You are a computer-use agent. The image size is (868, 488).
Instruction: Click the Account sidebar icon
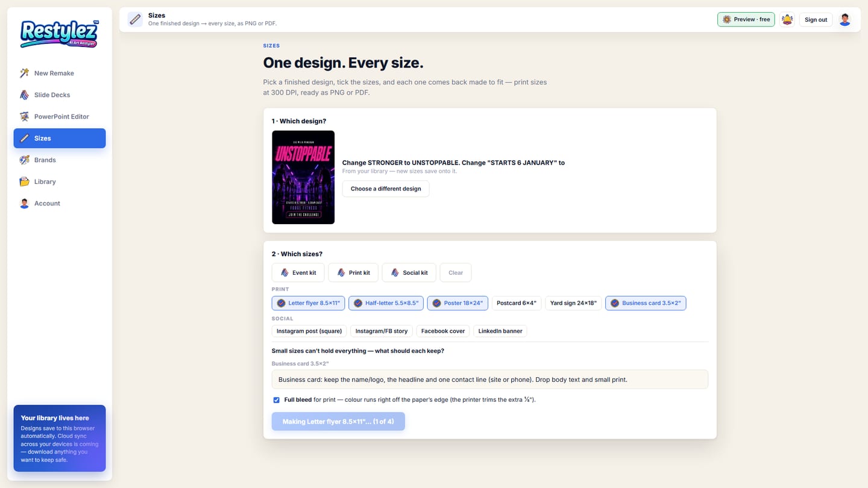[24, 203]
